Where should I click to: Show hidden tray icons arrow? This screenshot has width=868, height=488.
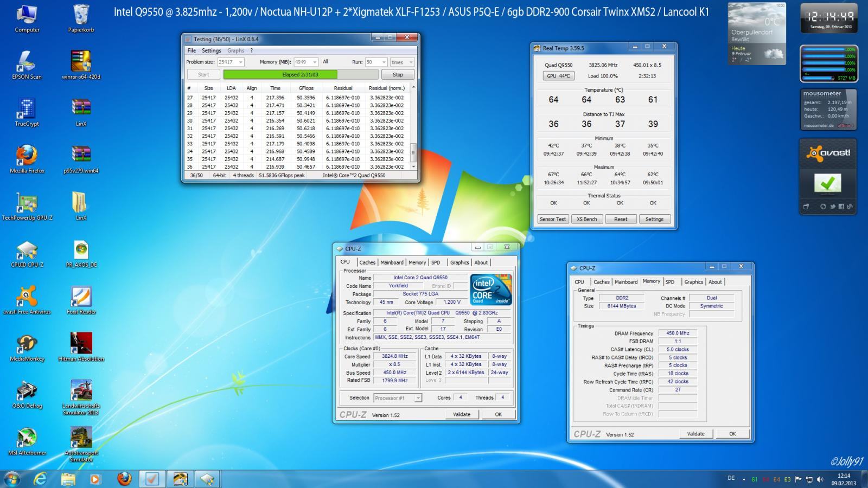tap(743, 479)
